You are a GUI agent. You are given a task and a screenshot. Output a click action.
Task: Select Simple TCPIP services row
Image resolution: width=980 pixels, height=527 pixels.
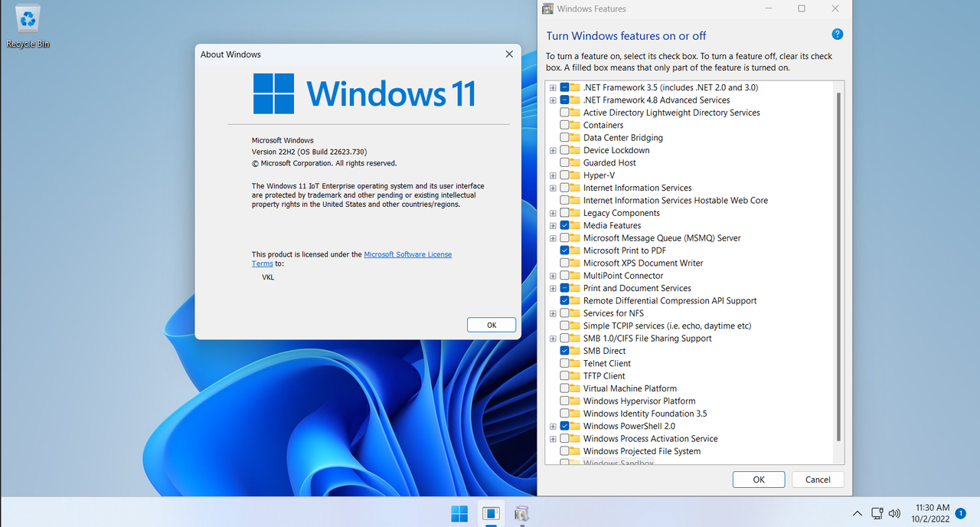coord(668,326)
